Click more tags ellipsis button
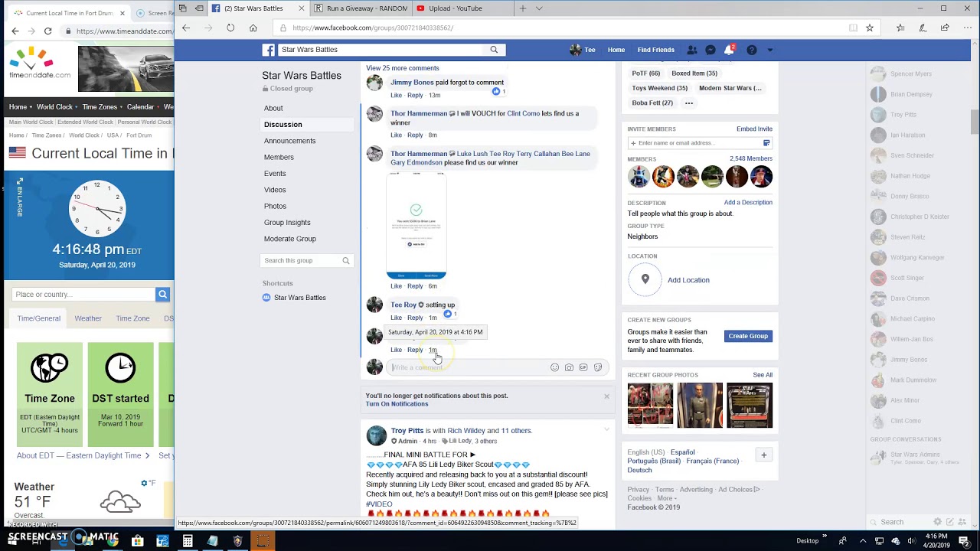Image resolution: width=980 pixels, height=551 pixels. (x=689, y=103)
